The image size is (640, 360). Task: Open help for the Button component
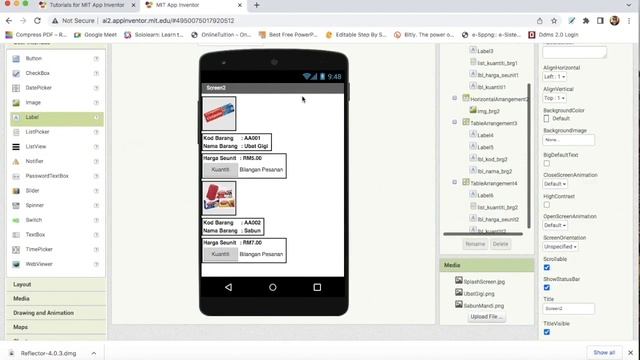pyautogui.click(x=96, y=58)
